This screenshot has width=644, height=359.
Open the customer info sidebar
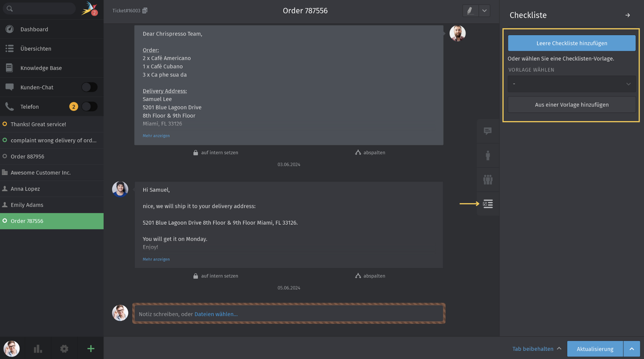tap(487, 155)
